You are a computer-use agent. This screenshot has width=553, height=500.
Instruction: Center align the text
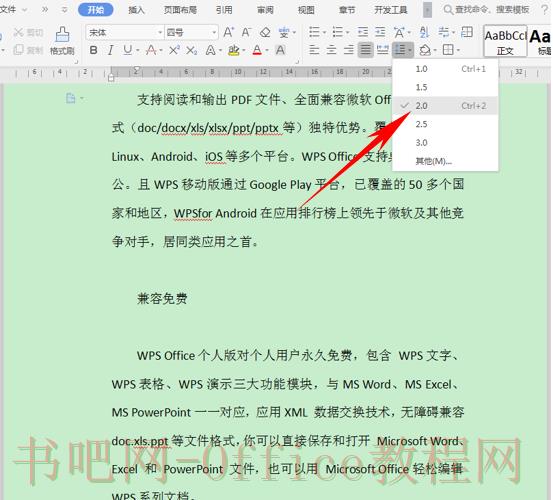tap(332, 50)
